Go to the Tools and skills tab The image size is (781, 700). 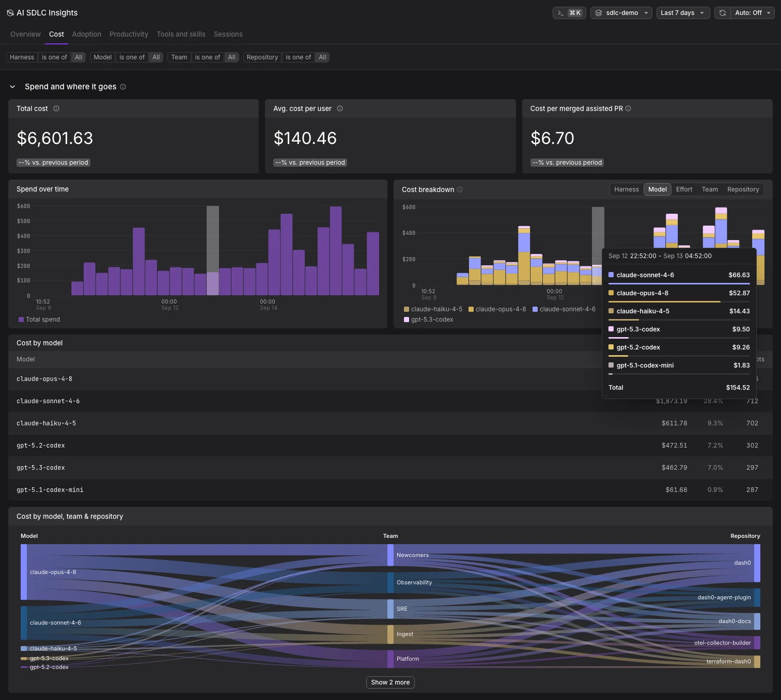[x=181, y=34]
